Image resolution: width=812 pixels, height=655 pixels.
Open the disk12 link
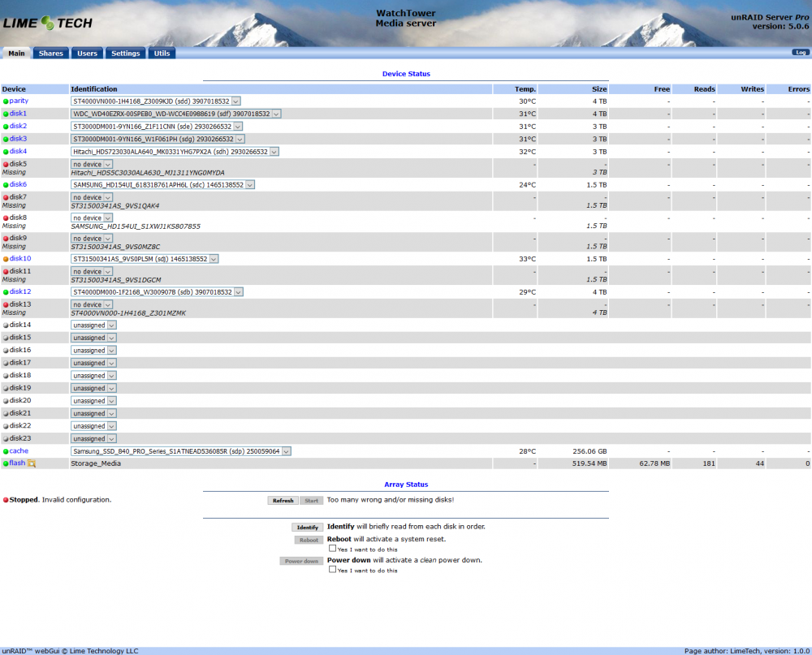pos(20,291)
